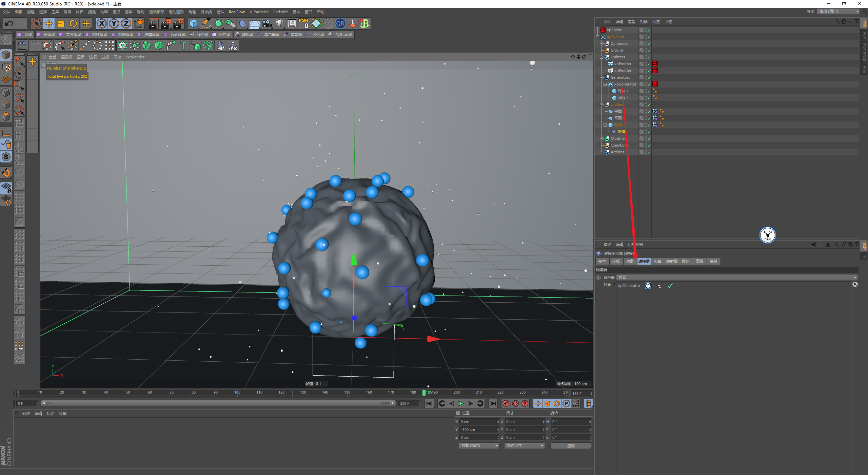Image resolution: width=868 pixels, height=475 pixels.
Task: Toggle the Dynamics enable checkmark in object manager
Action: [649, 44]
